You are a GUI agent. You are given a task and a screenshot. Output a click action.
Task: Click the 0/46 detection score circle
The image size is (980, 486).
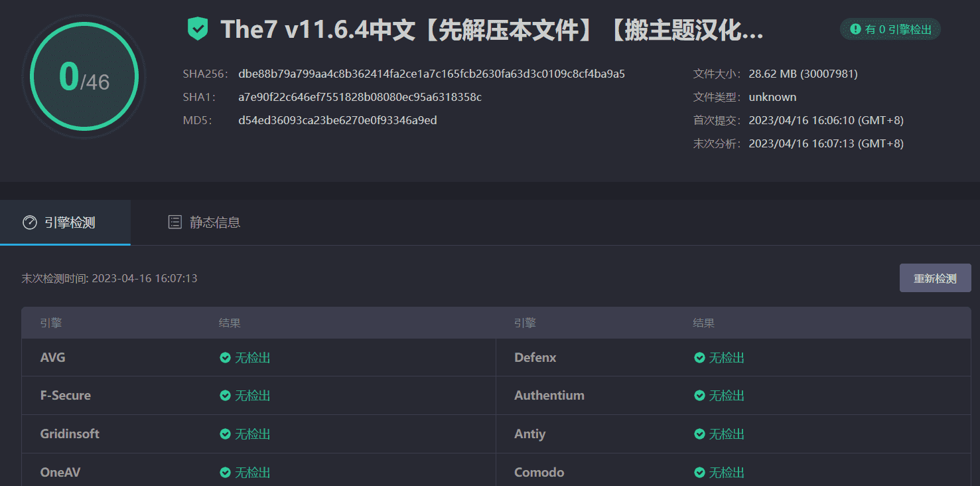click(x=84, y=77)
